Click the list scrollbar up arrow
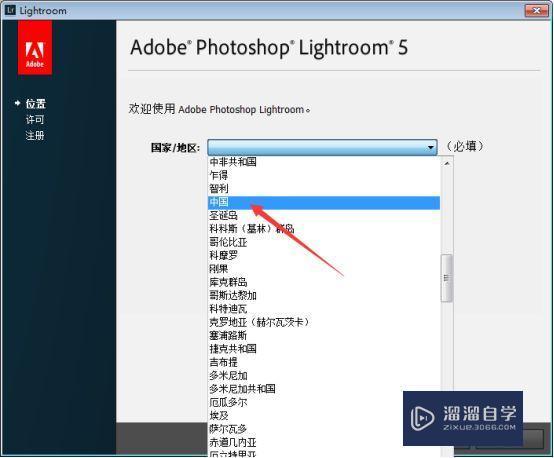554x458 pixels. click(x=447, y=163)
